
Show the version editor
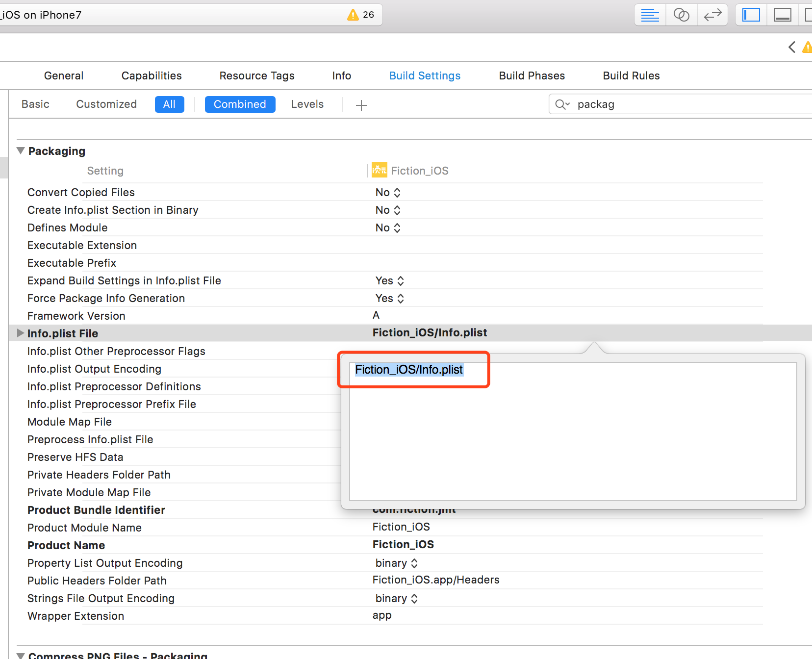[712, 15]
